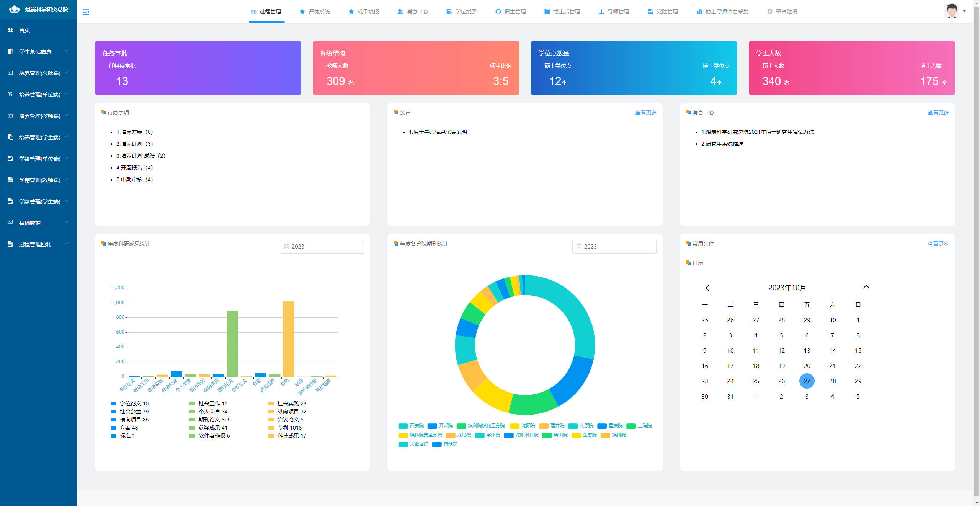Toggle 智能院 legend entry
Screen dimensions: 980x506
[444, 444]
